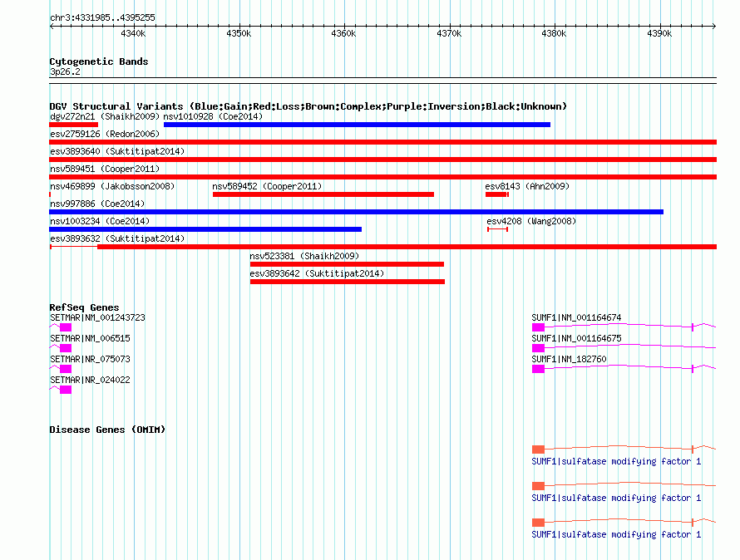Select magenta exon block under SUMF1|NM_182760
The height and width of the screenshot is (560, 740).
pos(538,368)
